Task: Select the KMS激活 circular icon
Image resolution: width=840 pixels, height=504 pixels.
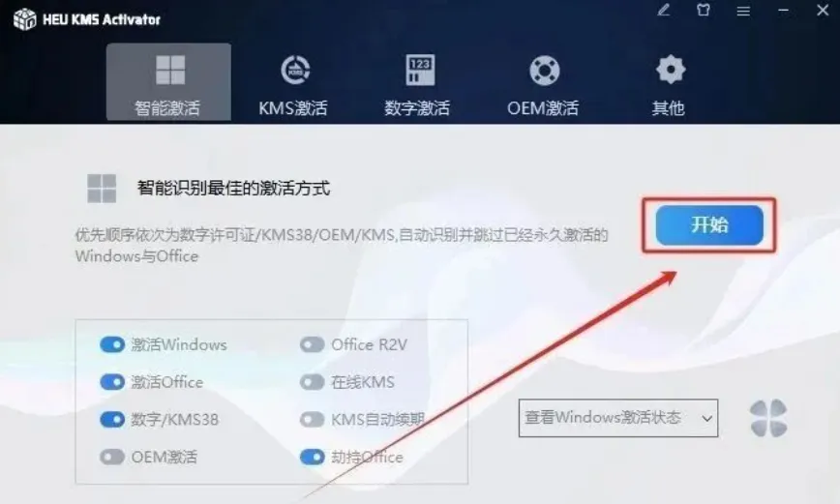Action: click(x=295, y=71)
